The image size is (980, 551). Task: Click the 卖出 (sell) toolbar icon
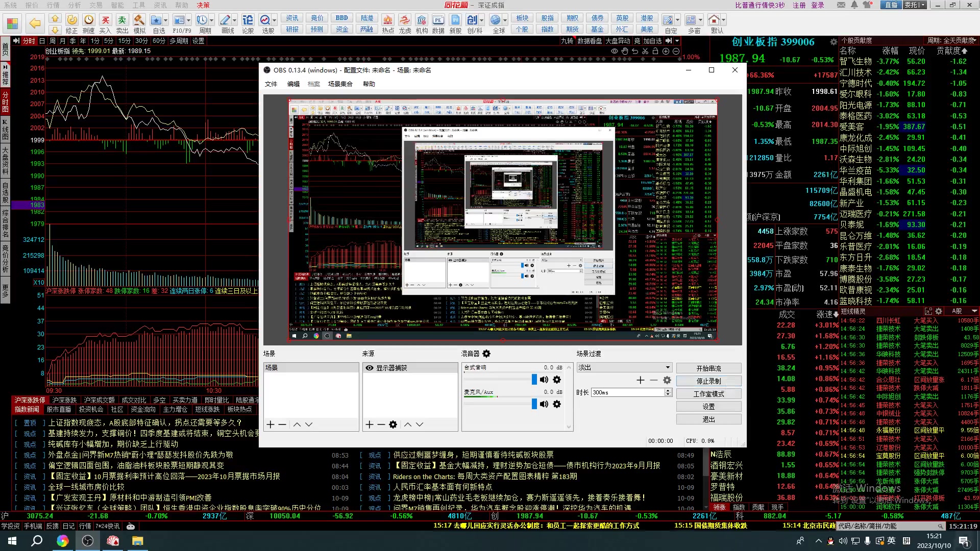coord(122,20)
